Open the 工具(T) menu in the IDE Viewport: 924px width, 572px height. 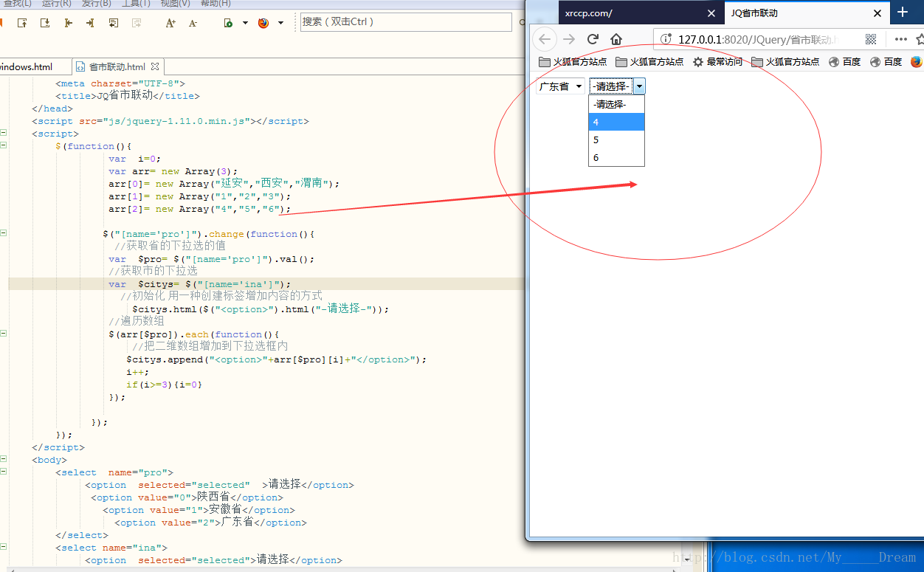(137, 4)
